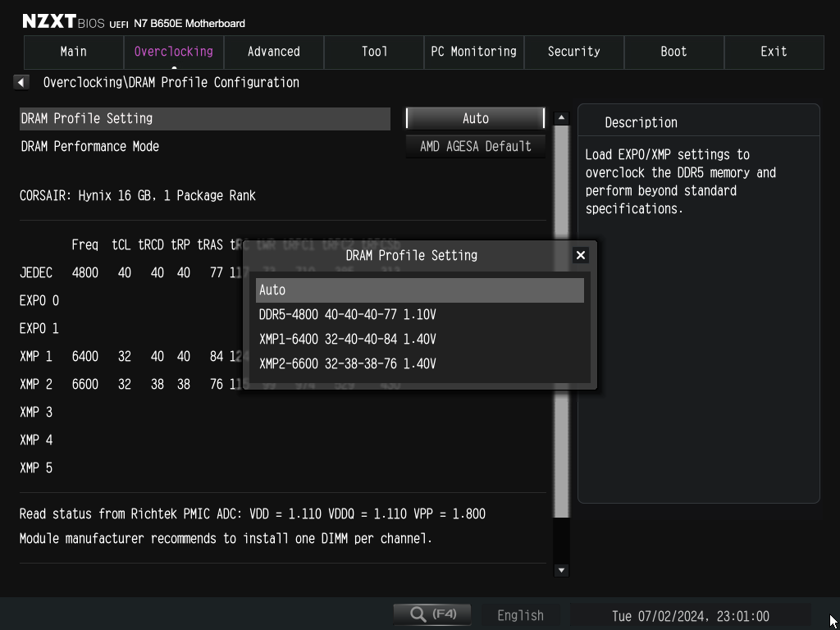Click the Freq column header
The height and width of the screenshot is (630, 840).
[x=85, y=245]
